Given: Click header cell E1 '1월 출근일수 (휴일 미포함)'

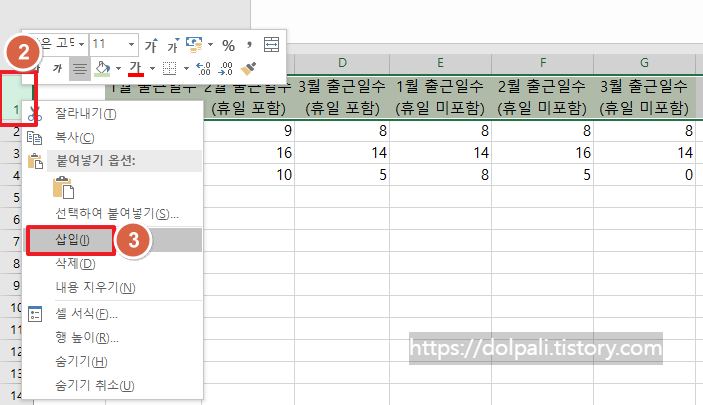Looking at the screenshot, I should [440, 97].
